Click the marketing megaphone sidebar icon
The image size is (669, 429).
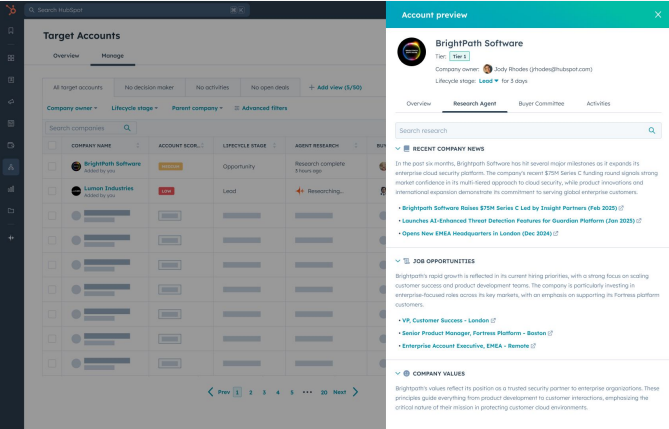tap(10, 102)
